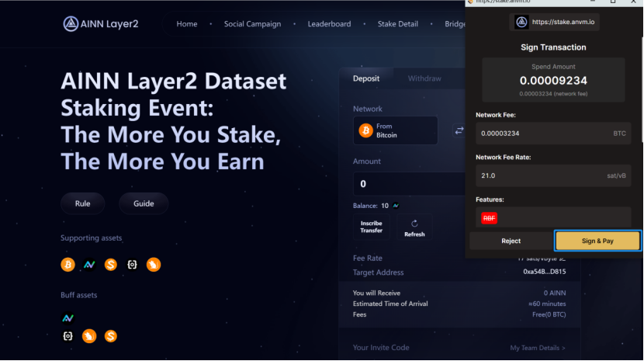Viewport: 644px width, 361px height.
Task: Click the AINN token icon beside Balance
Action: tap(396, 206)
